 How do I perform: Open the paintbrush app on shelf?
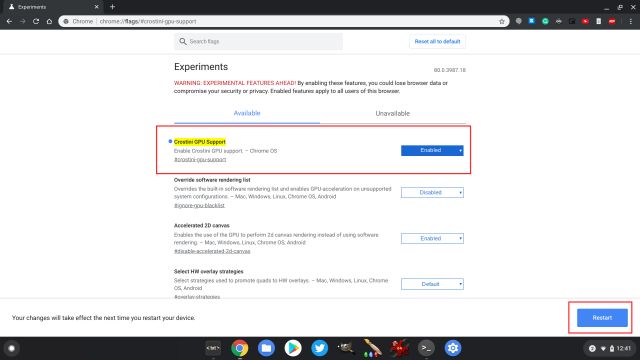click(372, 348)
